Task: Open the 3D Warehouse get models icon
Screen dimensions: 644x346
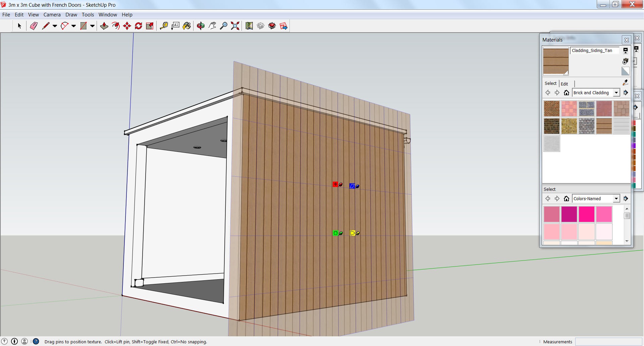Action: [261, 26]
